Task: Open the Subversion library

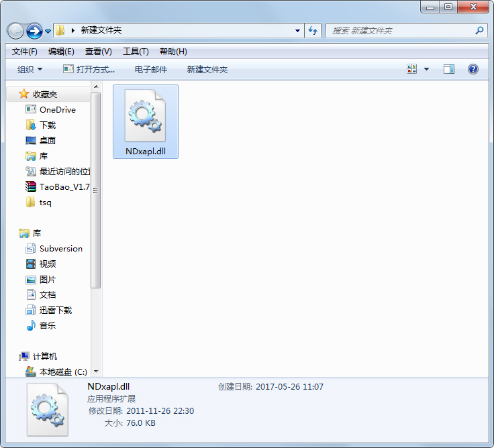Action: 61,248
